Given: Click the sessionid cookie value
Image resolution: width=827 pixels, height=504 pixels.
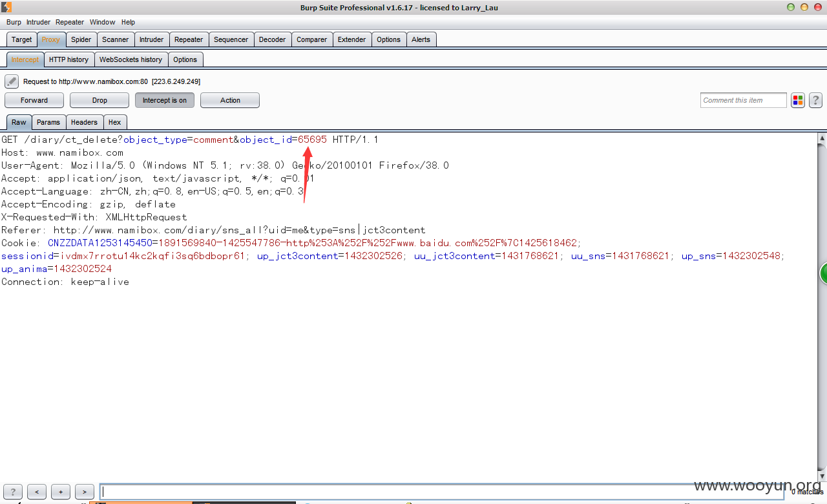Looking at the screenshot, I should 153,256.
